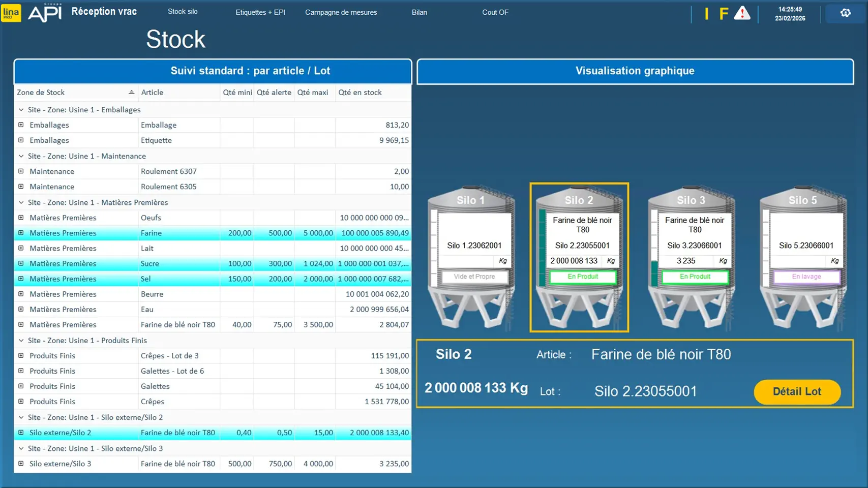
Task: Expand the Sucre row details
Action: (x=21, y=263)
